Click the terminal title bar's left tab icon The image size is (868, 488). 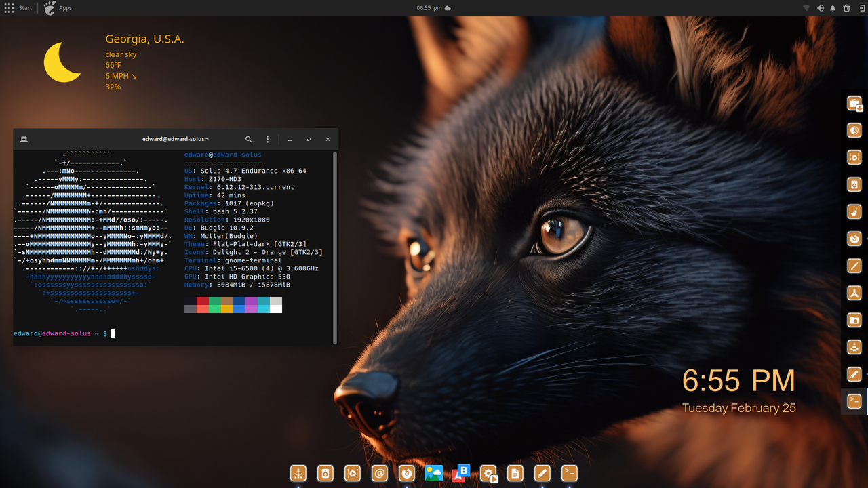point(24,139)
